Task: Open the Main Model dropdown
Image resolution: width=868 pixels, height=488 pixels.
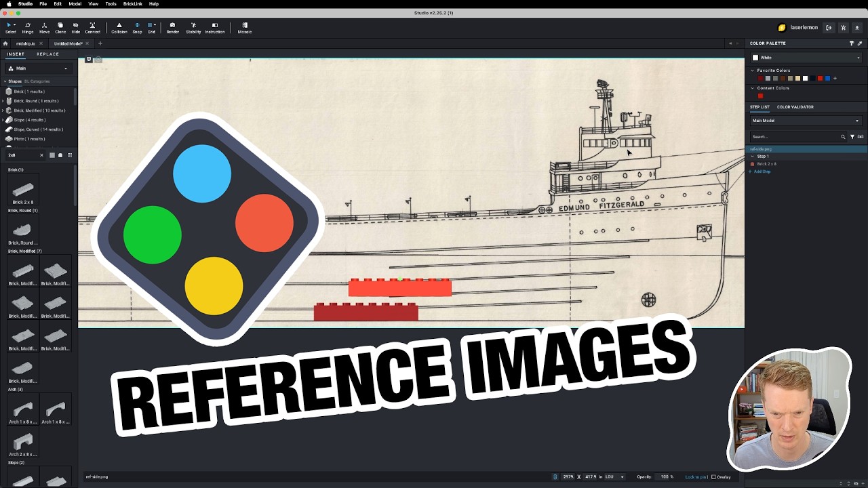Action: pyautogui.click(x=806, y=121)
